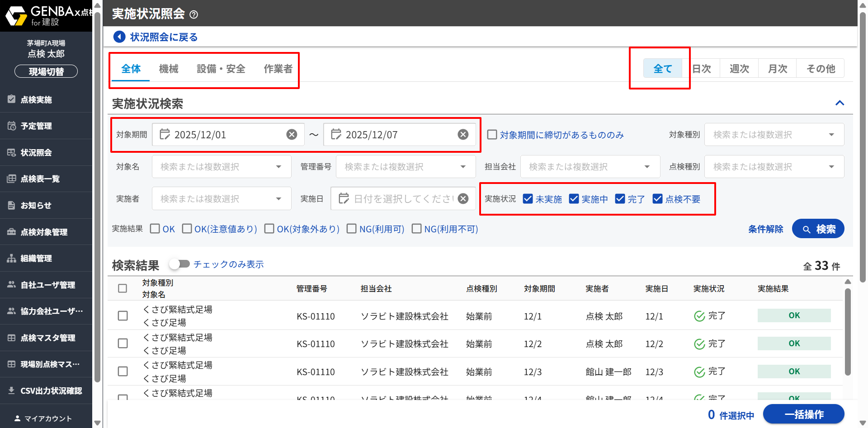The height and width of the screenshot is (428, 868).
Task: Expand the 担当会社 dropdown
Action: [590, 167]
